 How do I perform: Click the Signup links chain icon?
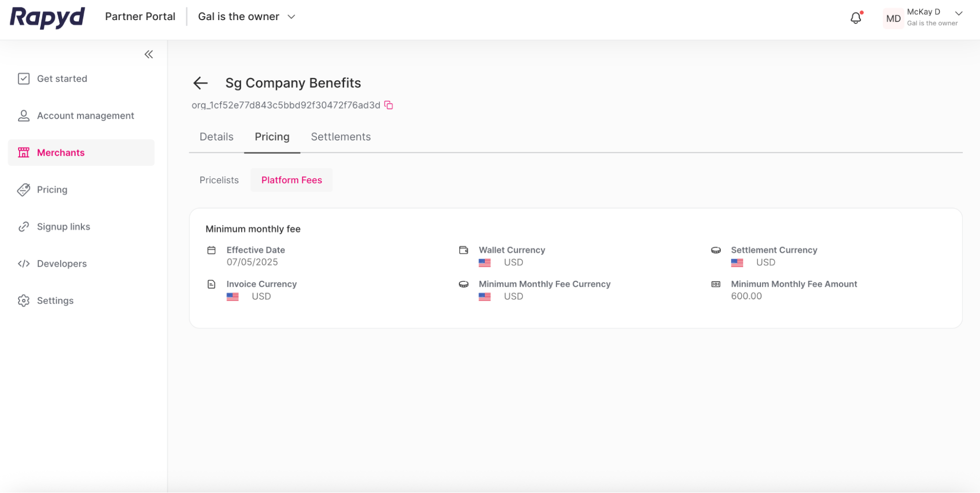24,226
